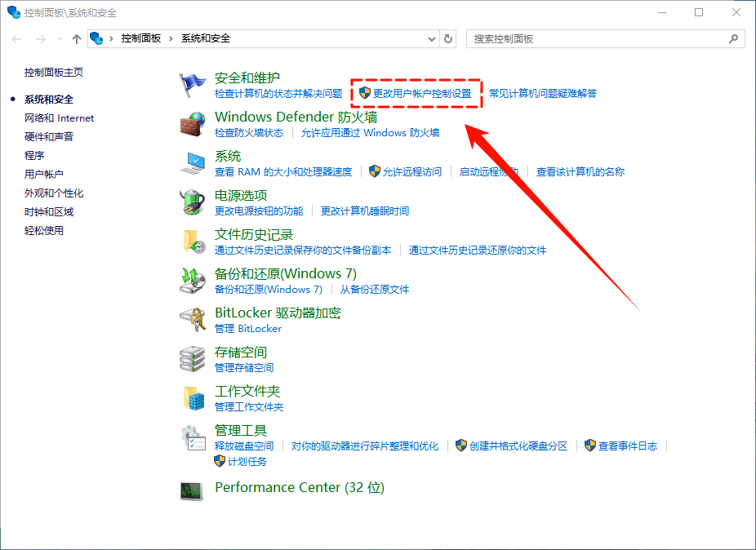This screenshot has width=756, height=550.
Task: Open the Windows Defender 防火墙 heading
Action: [296, 118]
